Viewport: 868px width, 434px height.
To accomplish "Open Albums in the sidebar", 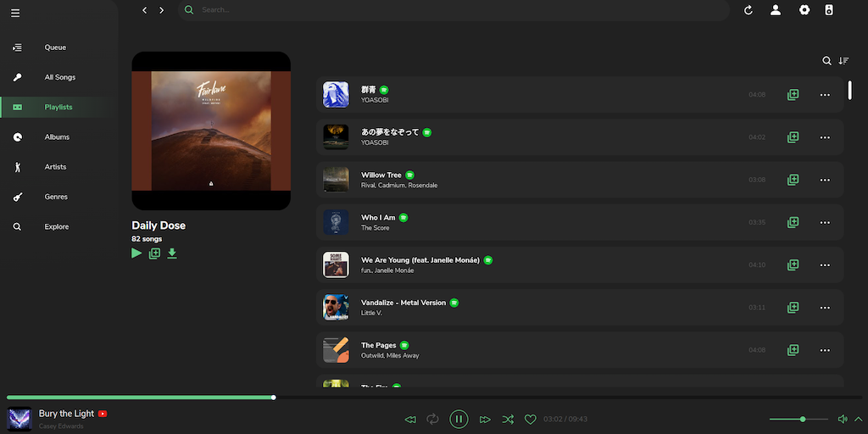I will pyautogui.click(x=58, y=137).
